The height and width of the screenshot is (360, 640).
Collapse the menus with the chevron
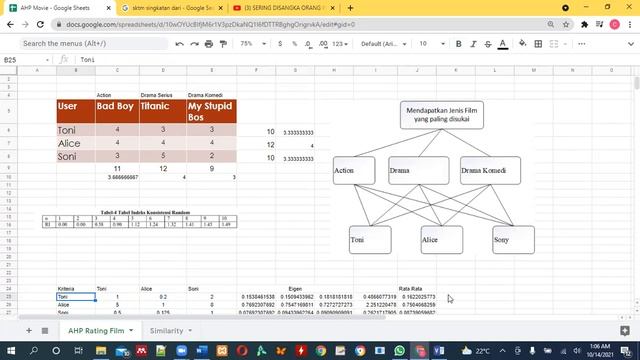tap(631, 44)
